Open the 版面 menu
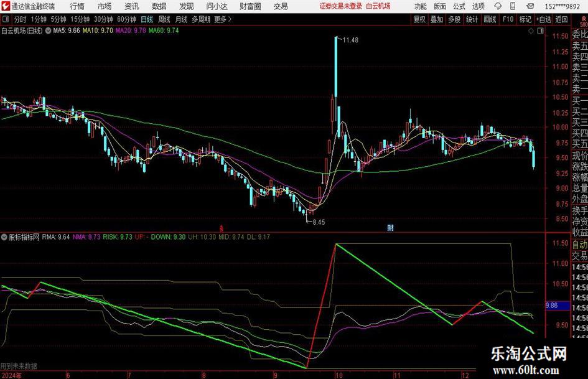Screen dimensions: 588x379 click(440, 6)
